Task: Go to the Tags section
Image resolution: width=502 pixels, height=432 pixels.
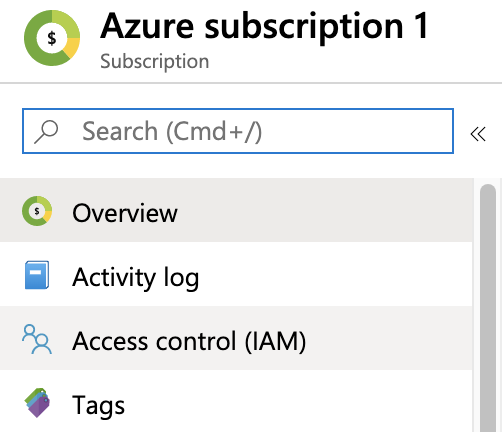Action: tap(236, 401)
